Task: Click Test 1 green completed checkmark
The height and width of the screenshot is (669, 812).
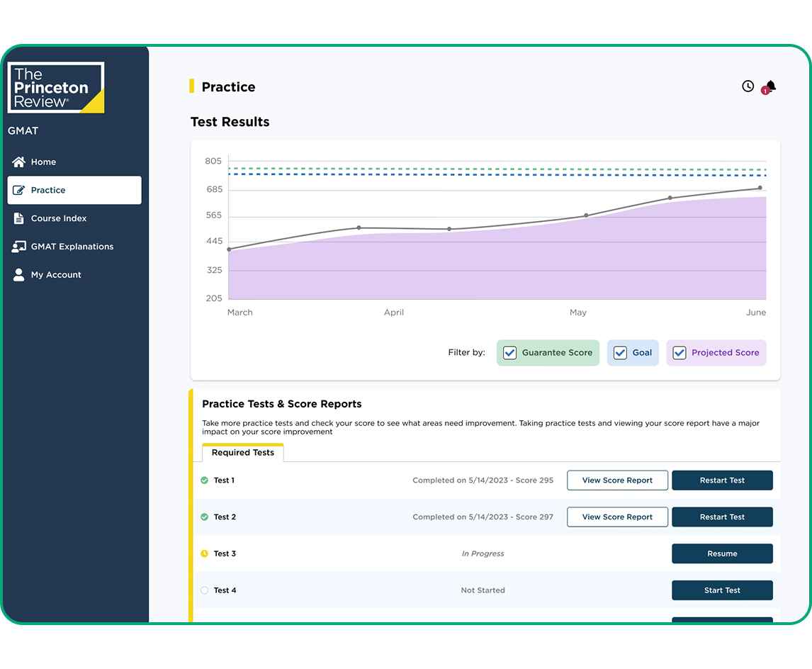Action: click(205, 480)
